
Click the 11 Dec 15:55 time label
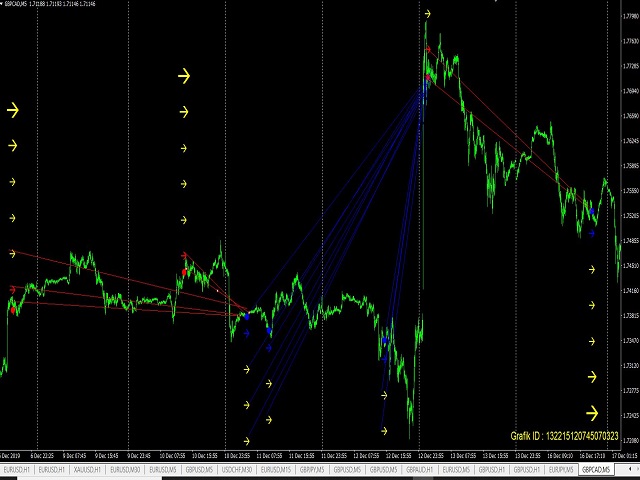[x=302, y=456]
